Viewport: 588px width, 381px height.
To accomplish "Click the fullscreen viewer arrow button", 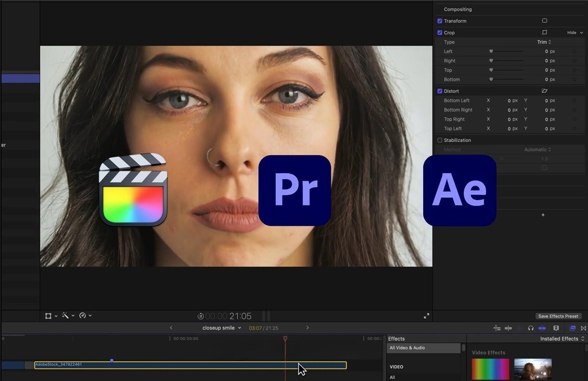I will 426,316.
